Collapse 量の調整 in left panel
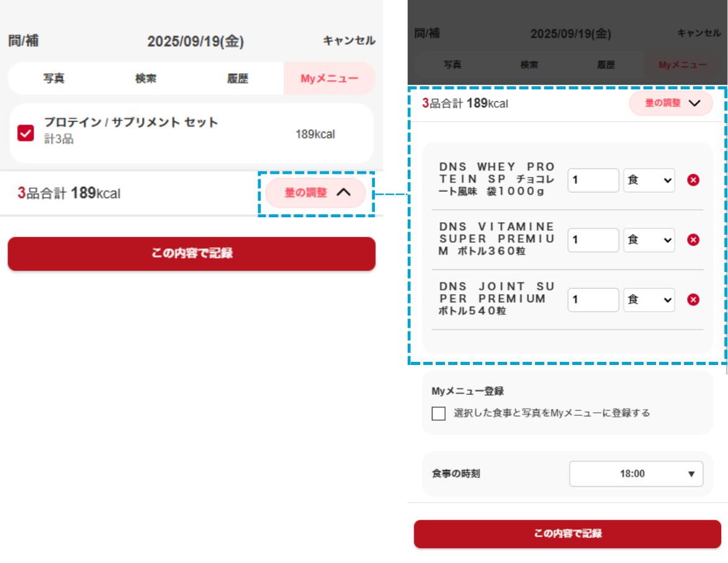The image size is (728, 563). click(317, 193)
